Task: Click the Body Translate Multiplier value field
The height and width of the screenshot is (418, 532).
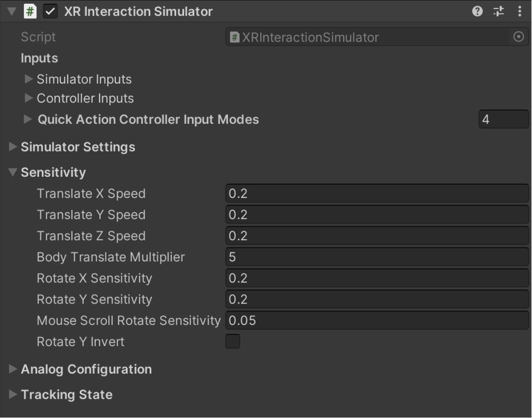Action: tap(377, 257)
